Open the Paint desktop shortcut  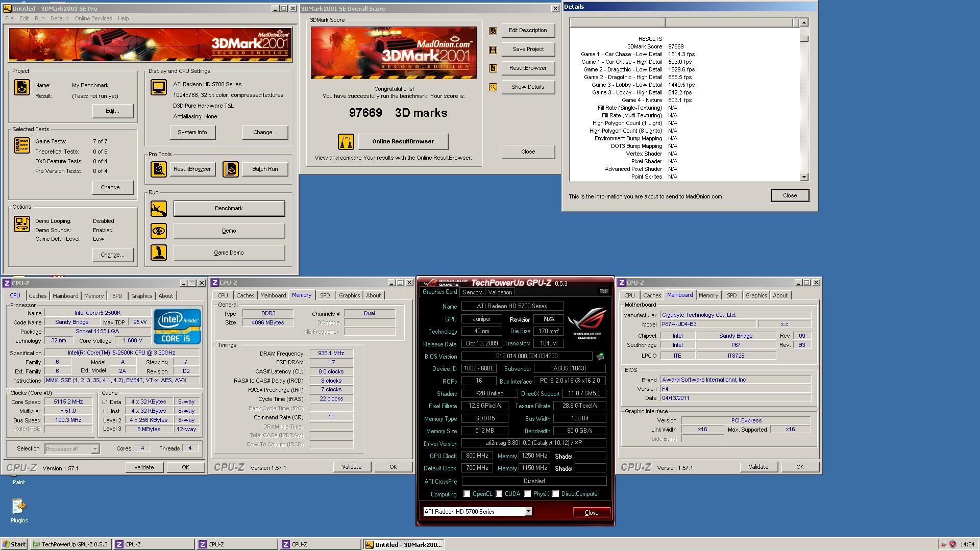(19, 481)
